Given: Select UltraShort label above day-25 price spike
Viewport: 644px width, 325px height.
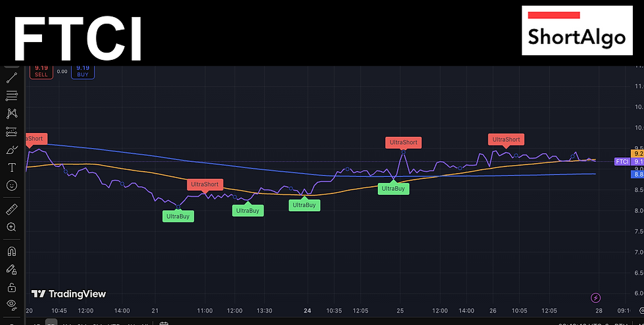Looking at the screenshot, I should [x=403, y=142].
